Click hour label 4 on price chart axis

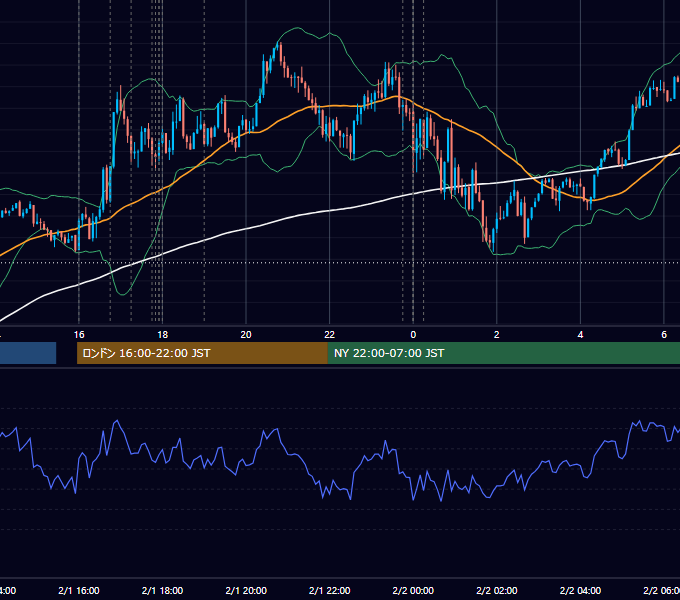(580, 335)
